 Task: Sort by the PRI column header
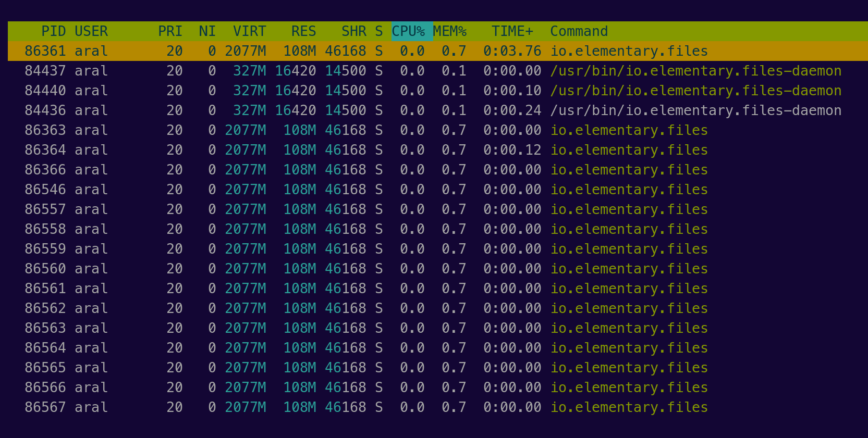click(x=170, y=31)
